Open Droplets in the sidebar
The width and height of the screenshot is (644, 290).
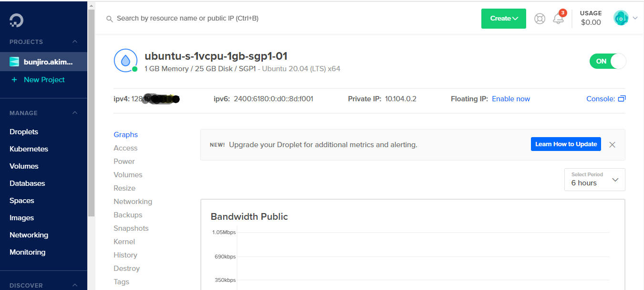[24, 132]
